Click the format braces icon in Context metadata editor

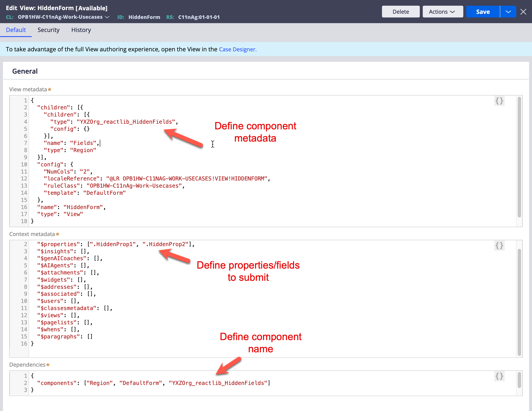499,245
